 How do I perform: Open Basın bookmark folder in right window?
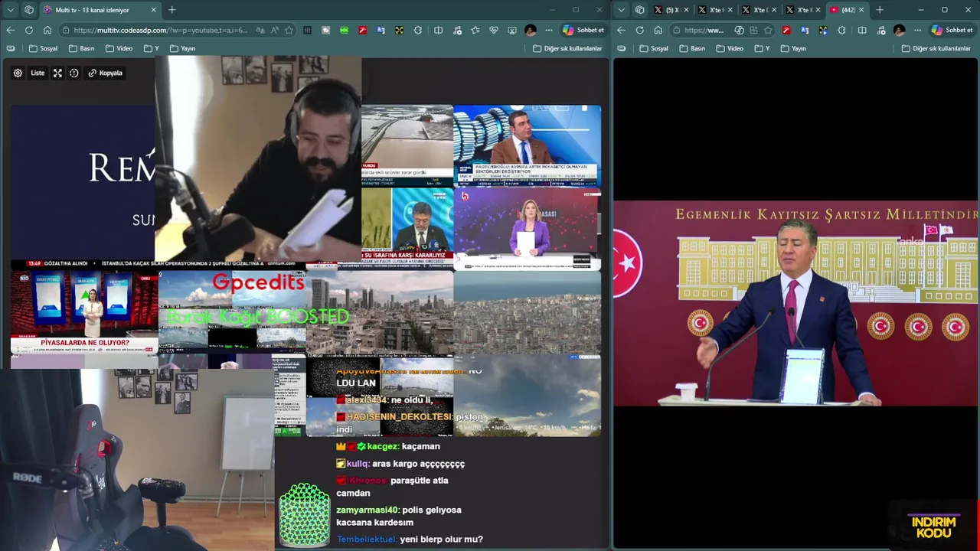(x=692, y=48)
